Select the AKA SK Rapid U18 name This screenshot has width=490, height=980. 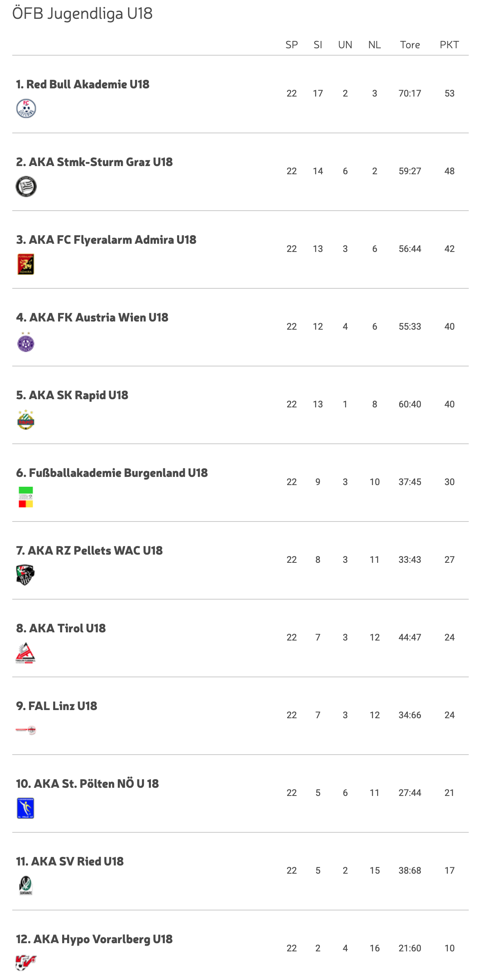(72, 395)
